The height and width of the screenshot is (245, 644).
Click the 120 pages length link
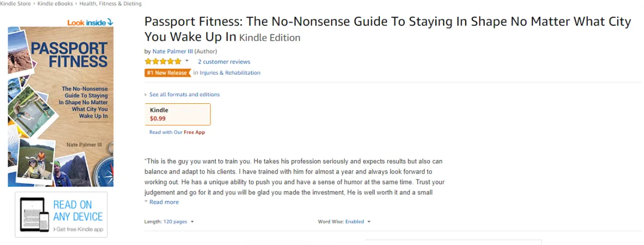(175, 221)
